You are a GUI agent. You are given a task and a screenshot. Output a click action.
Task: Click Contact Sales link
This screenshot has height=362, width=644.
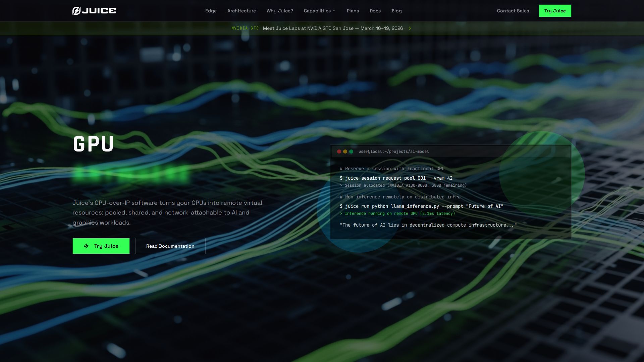(x=513, y=11)
